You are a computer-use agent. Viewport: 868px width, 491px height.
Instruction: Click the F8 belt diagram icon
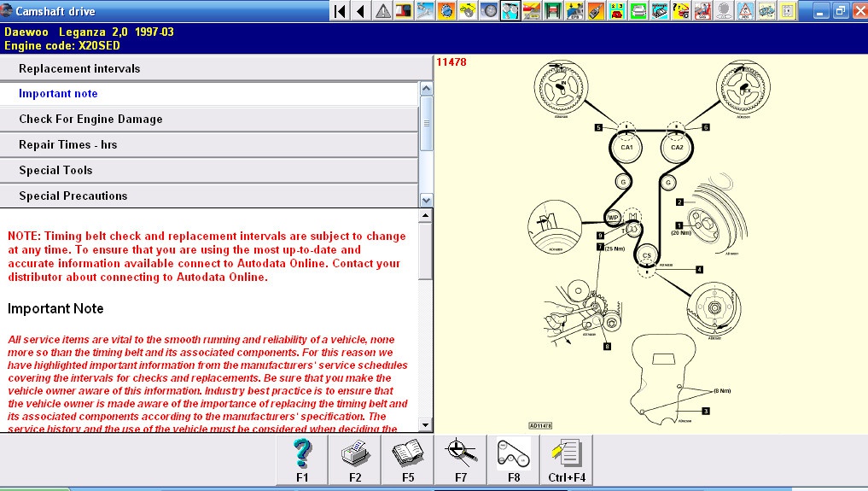pyautogui.click(x=513, y=461)
